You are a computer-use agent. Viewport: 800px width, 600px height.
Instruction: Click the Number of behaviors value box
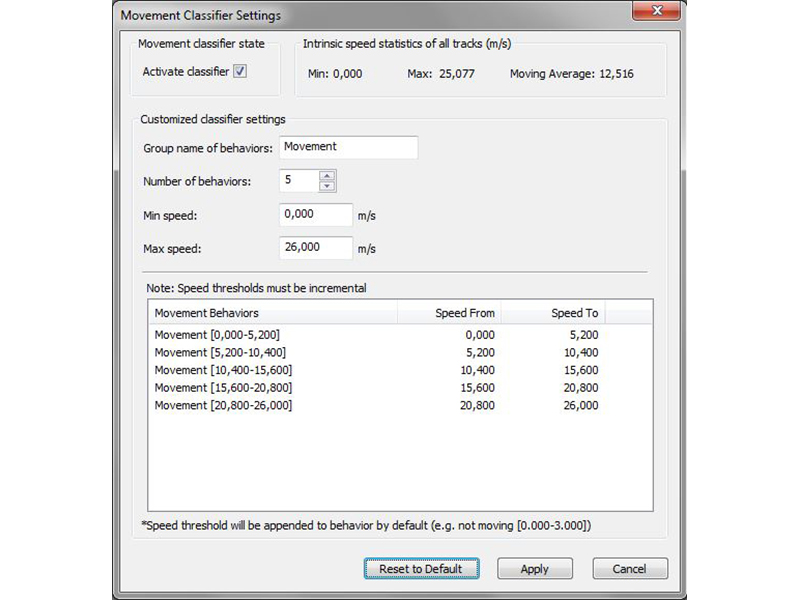pos(298,181)
